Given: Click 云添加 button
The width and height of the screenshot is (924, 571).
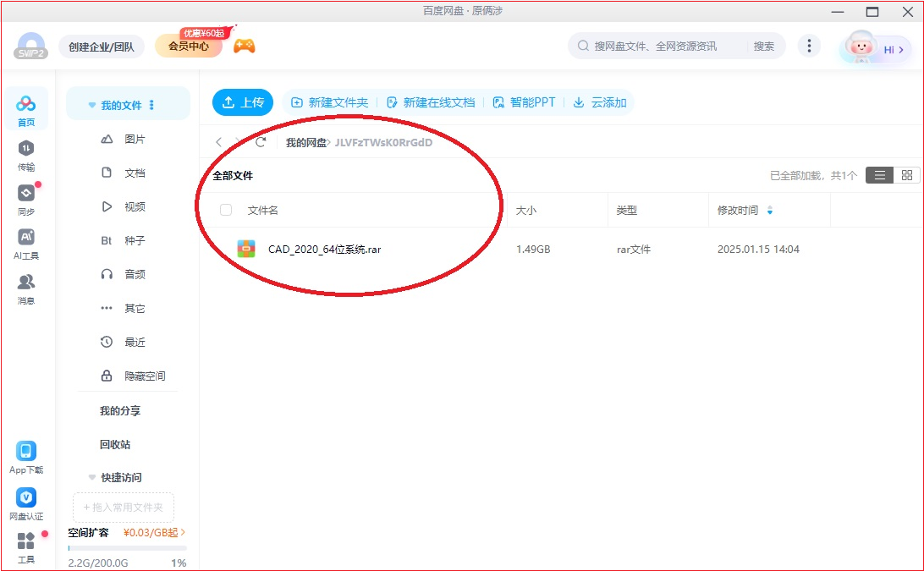Looking at the screenshot, I should pyautogui.click(x=600, y=102).
